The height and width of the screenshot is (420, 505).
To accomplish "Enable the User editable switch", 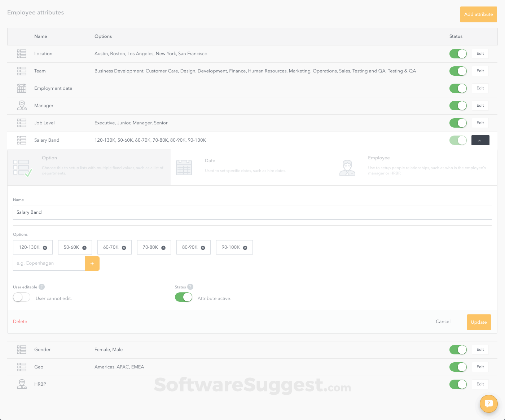I will 21,297.
